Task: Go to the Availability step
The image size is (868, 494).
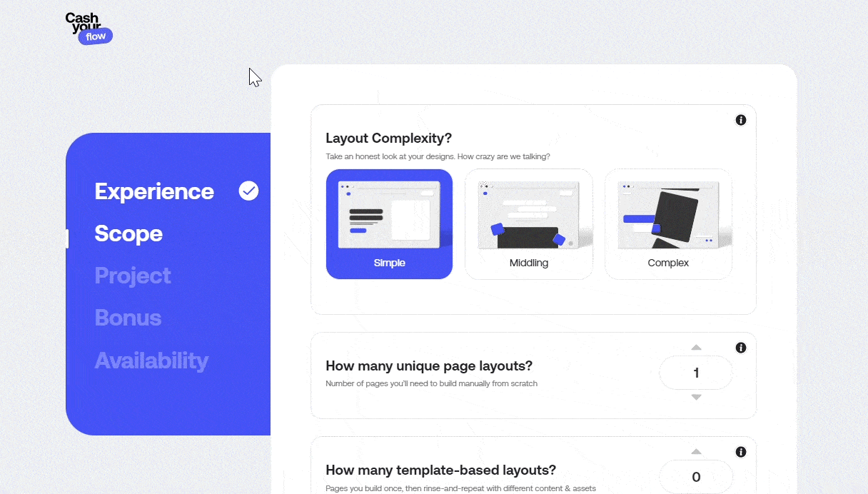Action: (x=151, y=360)
